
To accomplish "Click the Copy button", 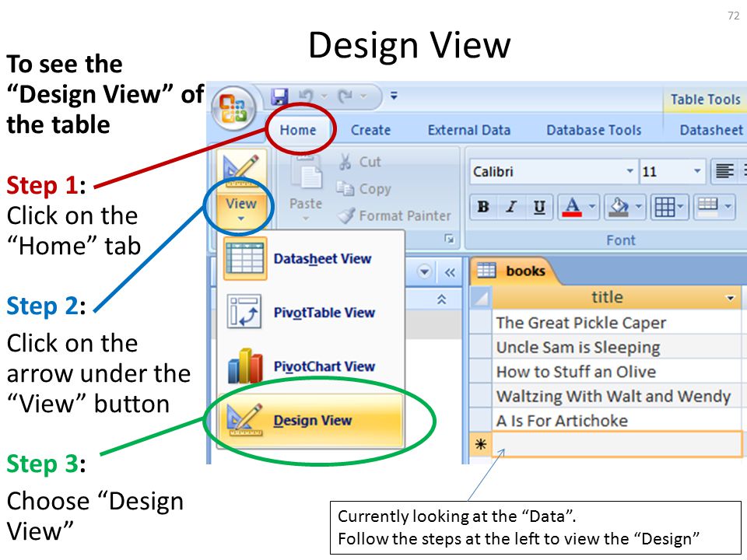I will click(363, 188).
